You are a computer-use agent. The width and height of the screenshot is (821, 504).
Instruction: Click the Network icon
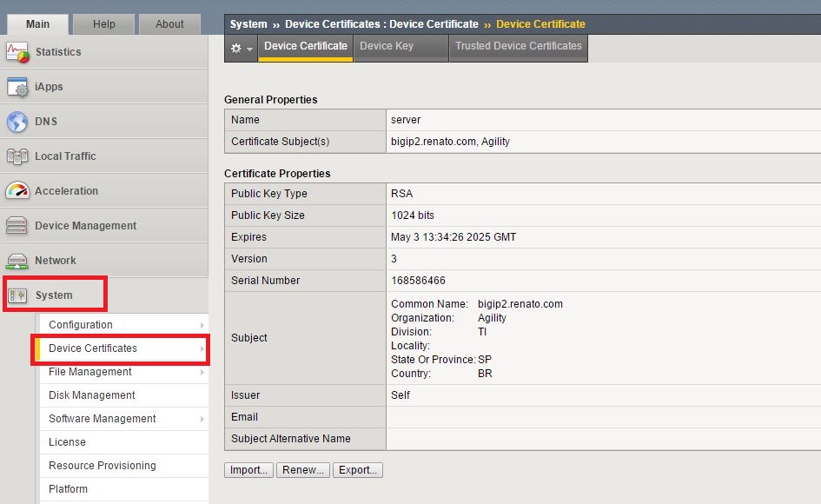pyautogui.click(x=17, y=261)
